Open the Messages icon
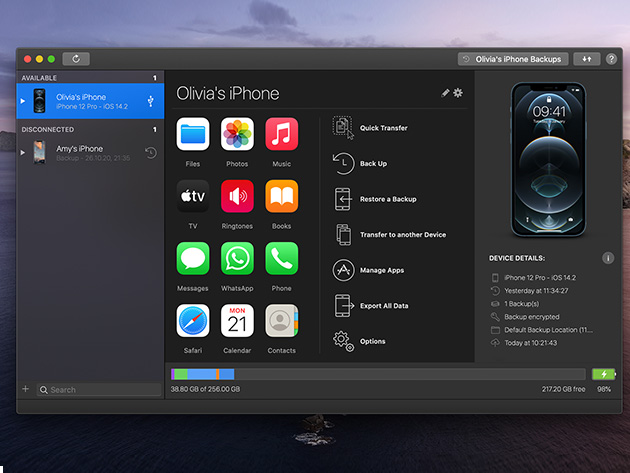Viewport: 630px width, 473px height. coord(193,258)
